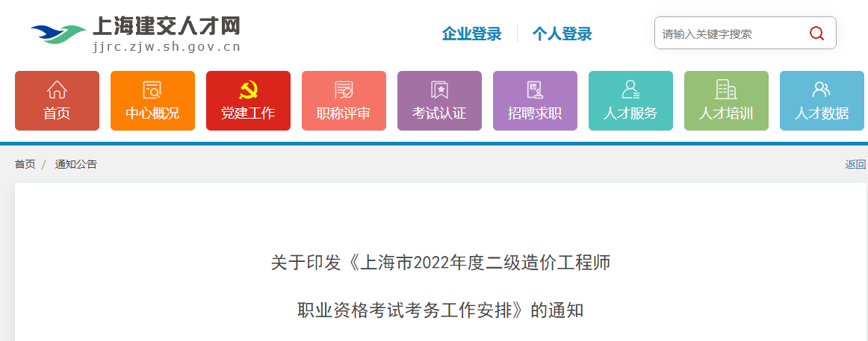Focus the keyword search input box
This screenshot has height=341, width=868.
tap(728, 34)
